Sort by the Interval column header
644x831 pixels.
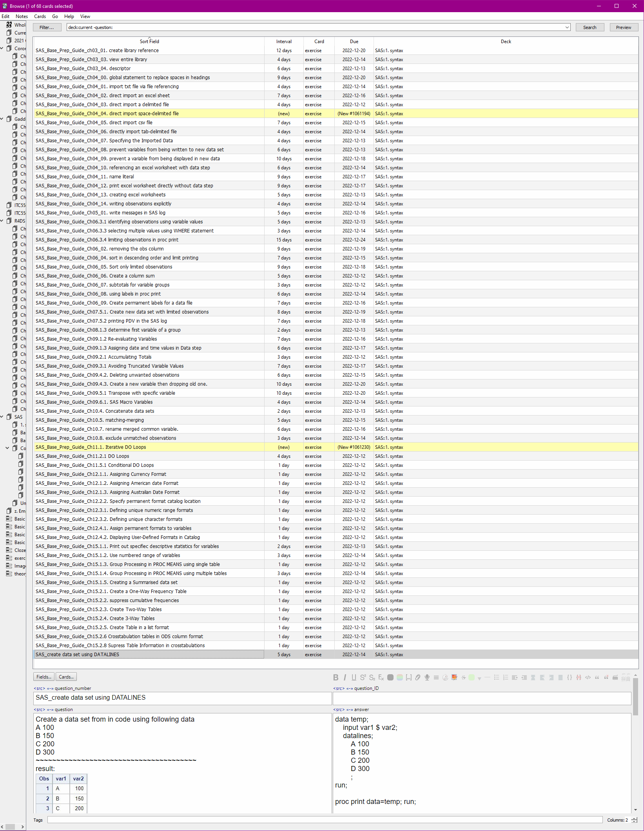[x=284, y=42]
